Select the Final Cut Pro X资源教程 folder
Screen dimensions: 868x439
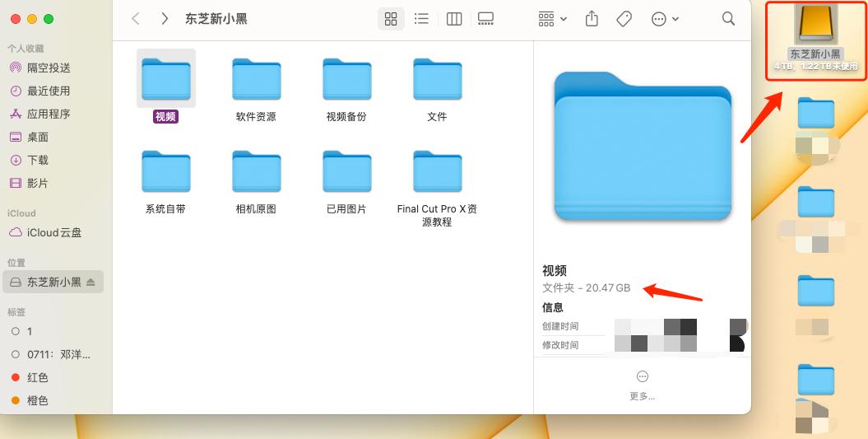(x=438, y=189)
